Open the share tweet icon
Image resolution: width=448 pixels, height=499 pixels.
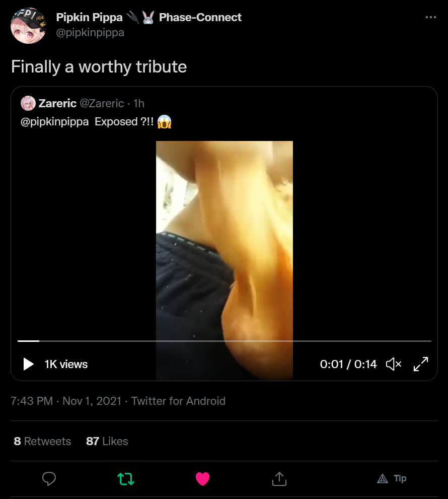(x=279, y=479)
